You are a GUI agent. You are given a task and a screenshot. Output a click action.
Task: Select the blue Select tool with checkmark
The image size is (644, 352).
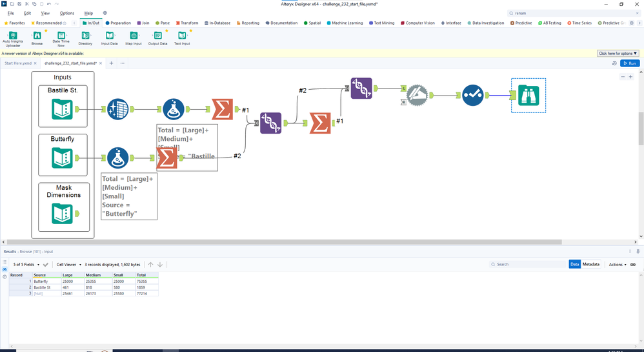(x=473, y=96)
